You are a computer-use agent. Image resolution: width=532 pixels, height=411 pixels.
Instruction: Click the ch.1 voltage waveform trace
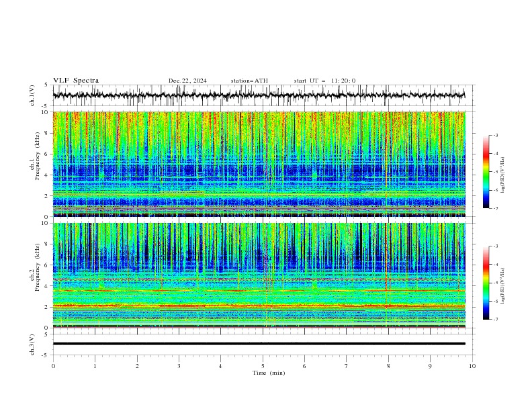pos(259,95)
